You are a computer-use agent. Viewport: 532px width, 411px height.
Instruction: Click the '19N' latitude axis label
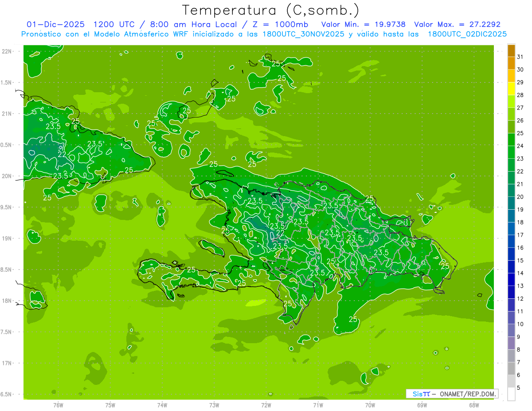click(x=8, y=239)
